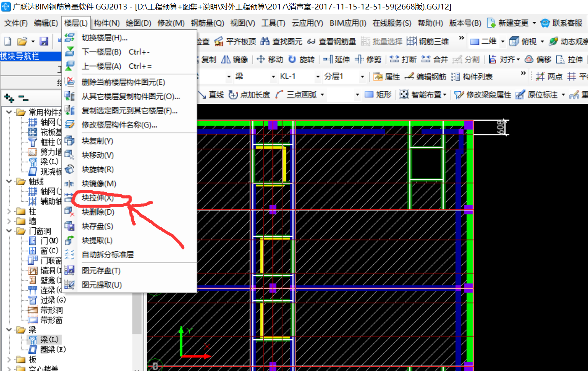Click the 联系客服 button

pyautogui.click(x=561, y=23)
